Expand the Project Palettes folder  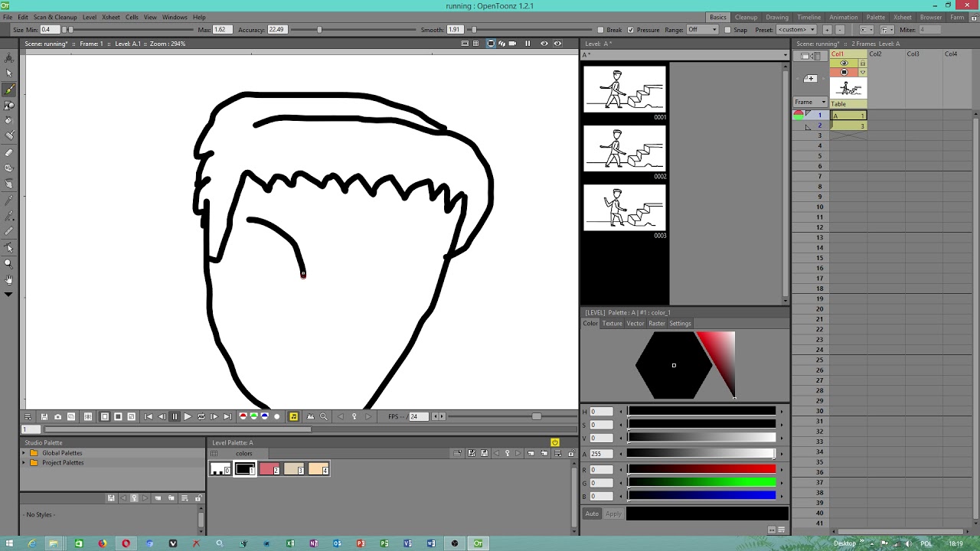(24, 462)
